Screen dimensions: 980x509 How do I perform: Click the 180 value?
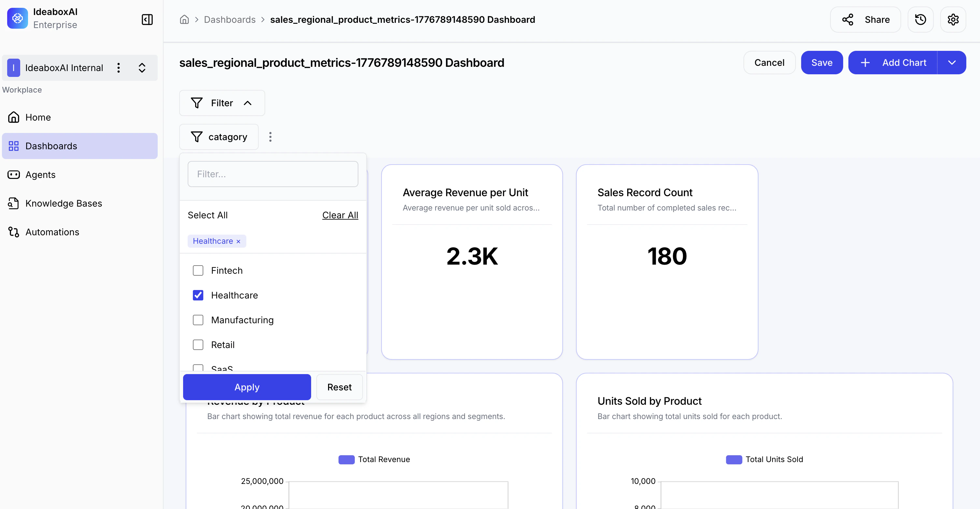[667, 256]
